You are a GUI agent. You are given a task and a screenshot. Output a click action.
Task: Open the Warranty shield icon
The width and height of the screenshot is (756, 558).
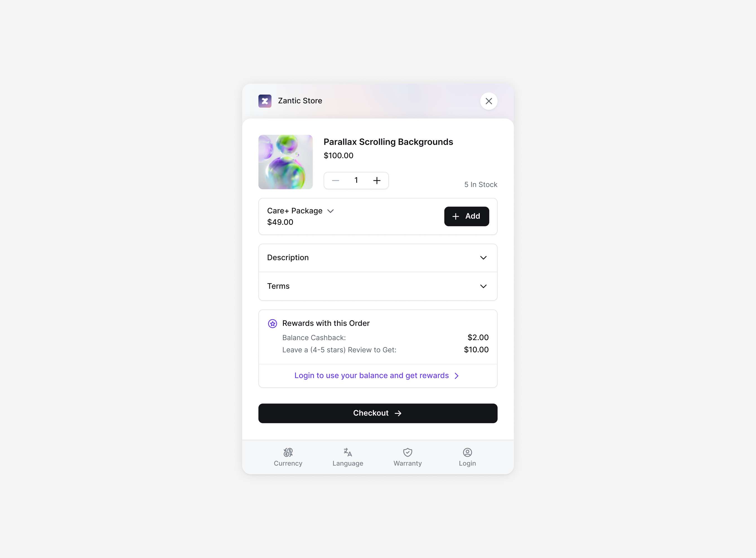click(407, 452)
